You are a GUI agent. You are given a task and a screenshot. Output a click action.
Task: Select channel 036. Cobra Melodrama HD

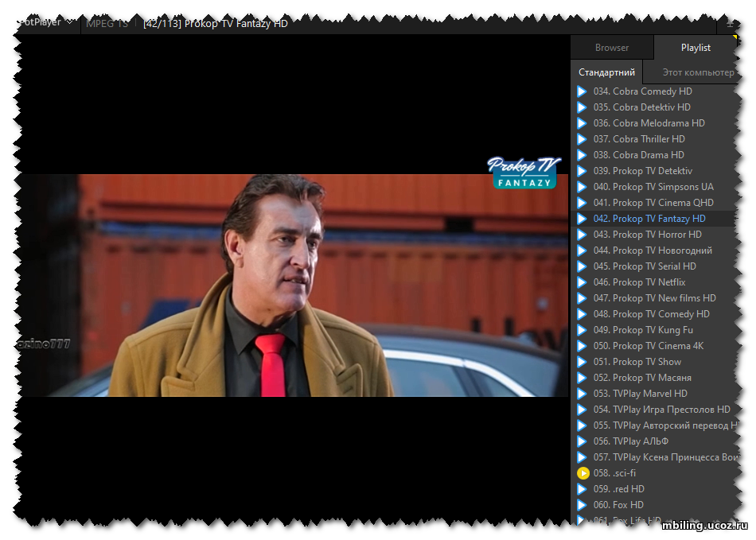coord(649,123)
